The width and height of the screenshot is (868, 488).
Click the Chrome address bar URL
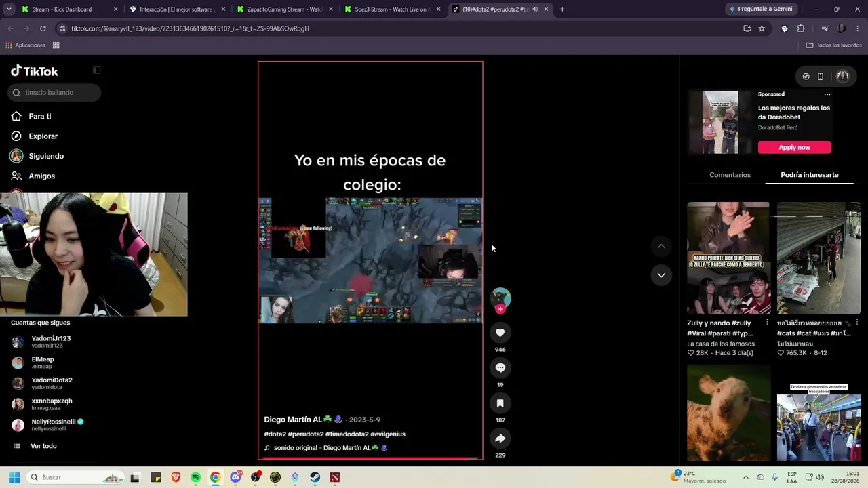pyautogui.click(x=190, y=28)
